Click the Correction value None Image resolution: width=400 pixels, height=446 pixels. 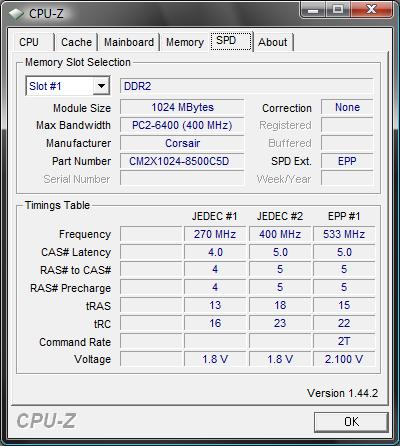(347, 107)
